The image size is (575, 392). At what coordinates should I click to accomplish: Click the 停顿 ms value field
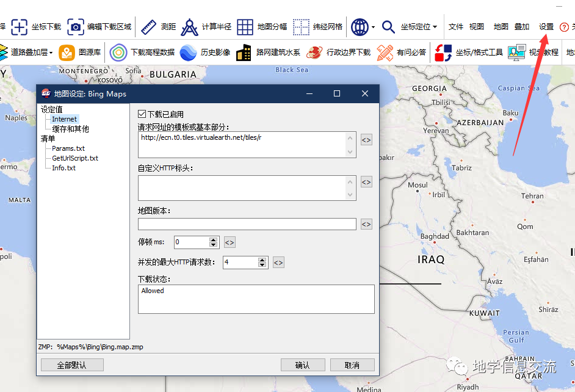(x=192, y=242)
